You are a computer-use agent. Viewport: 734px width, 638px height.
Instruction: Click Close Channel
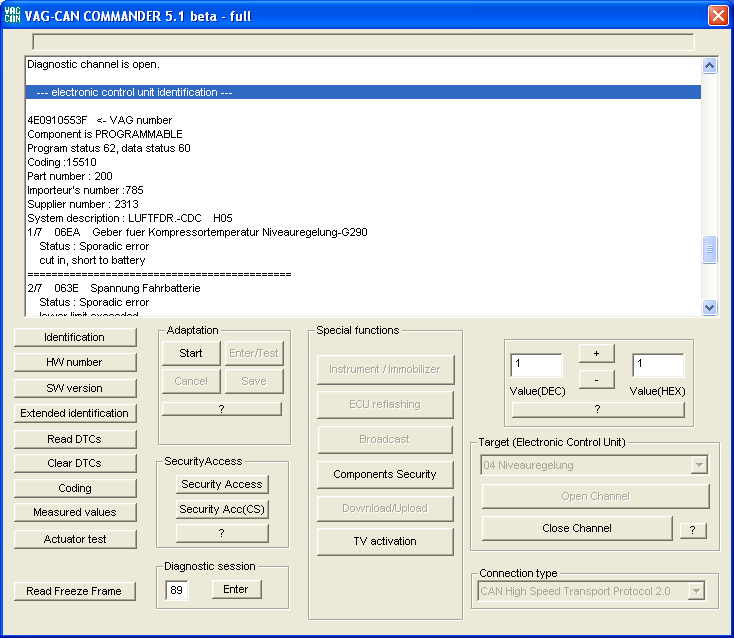coord(577,528)
